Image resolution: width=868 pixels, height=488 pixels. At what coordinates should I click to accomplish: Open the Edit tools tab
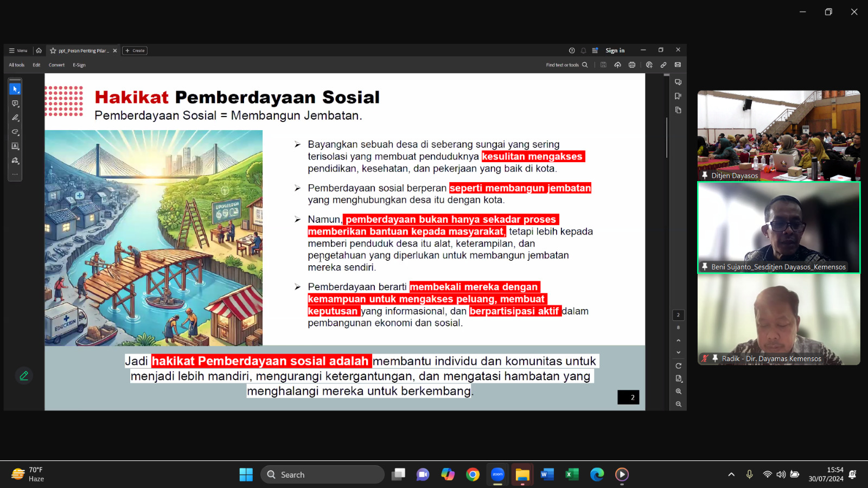click(x=36, y=65)
